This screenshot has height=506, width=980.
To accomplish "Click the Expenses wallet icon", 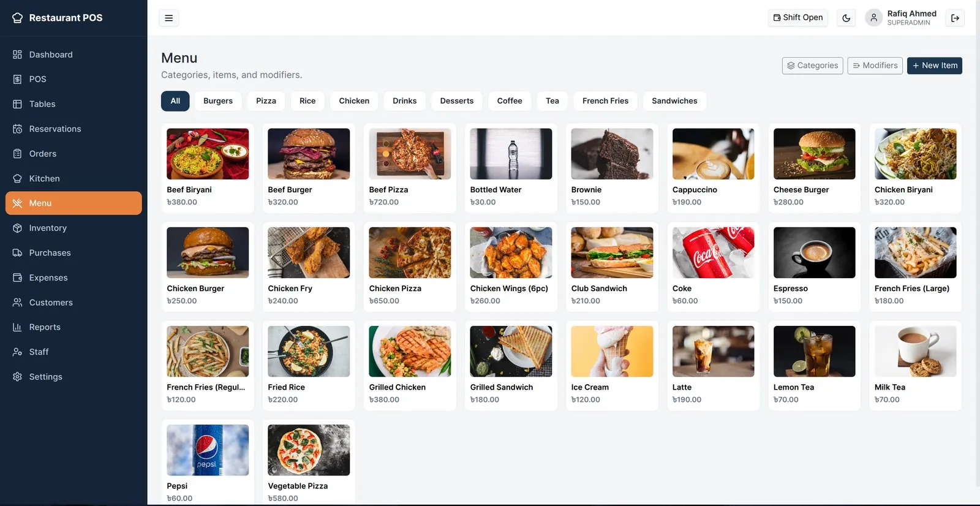I will [17, 278].
